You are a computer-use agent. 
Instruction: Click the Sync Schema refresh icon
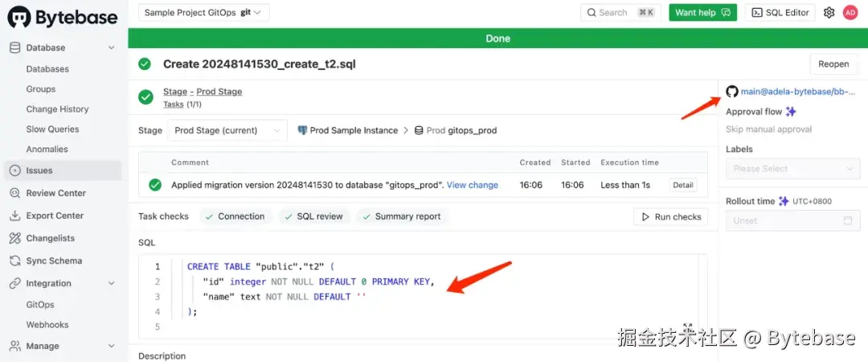pos(15,261)
